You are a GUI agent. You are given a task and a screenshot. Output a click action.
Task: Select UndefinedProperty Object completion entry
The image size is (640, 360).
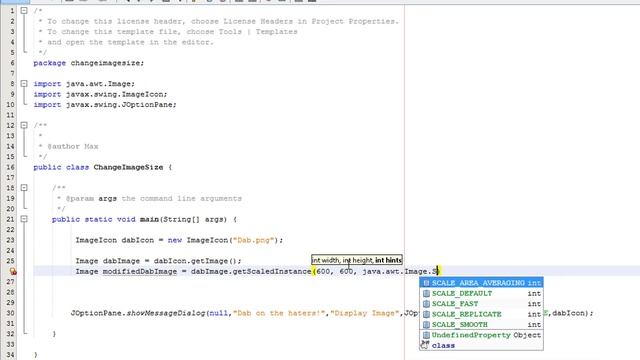481,335
